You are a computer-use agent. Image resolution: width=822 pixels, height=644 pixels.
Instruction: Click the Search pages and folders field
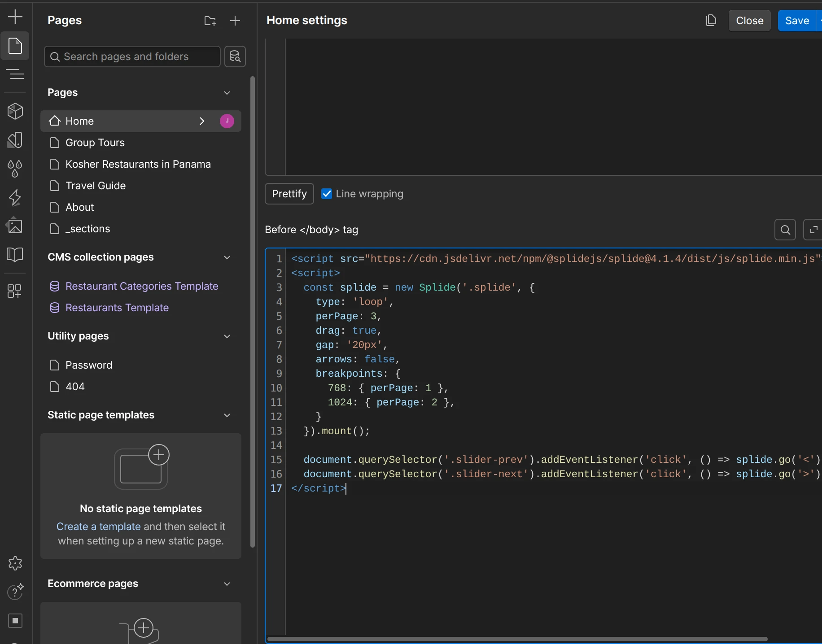(132, 57)
